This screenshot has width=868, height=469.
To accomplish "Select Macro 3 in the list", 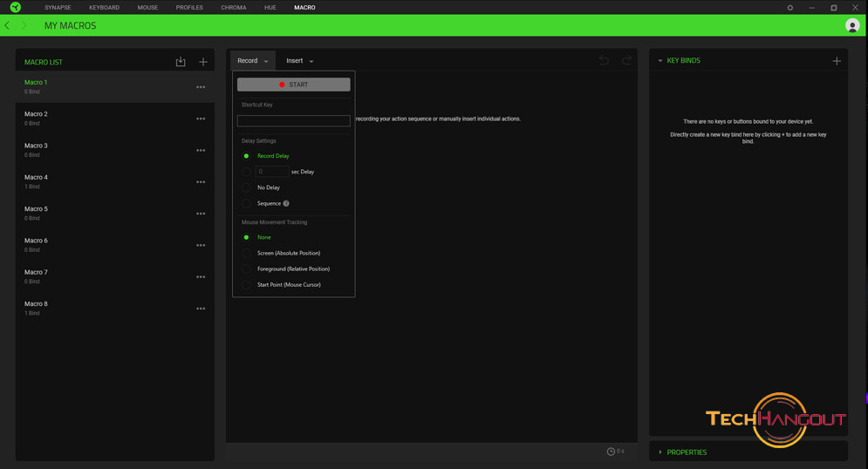I will pos(115,150).
